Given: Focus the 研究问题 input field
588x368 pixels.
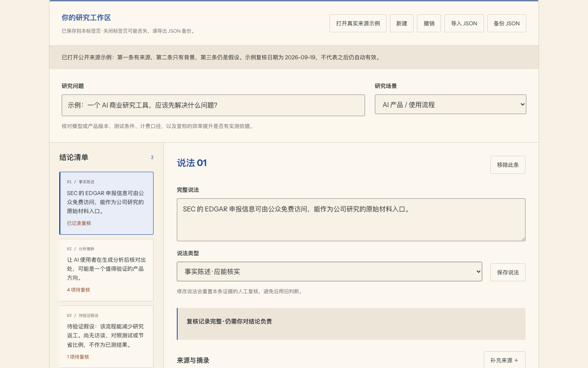Looking at the screenshot, I should [x=213, y=105].
